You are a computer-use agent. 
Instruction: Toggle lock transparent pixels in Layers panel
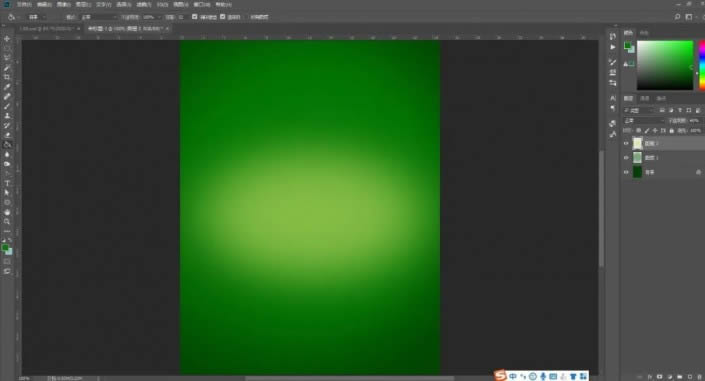click(638, 131)
